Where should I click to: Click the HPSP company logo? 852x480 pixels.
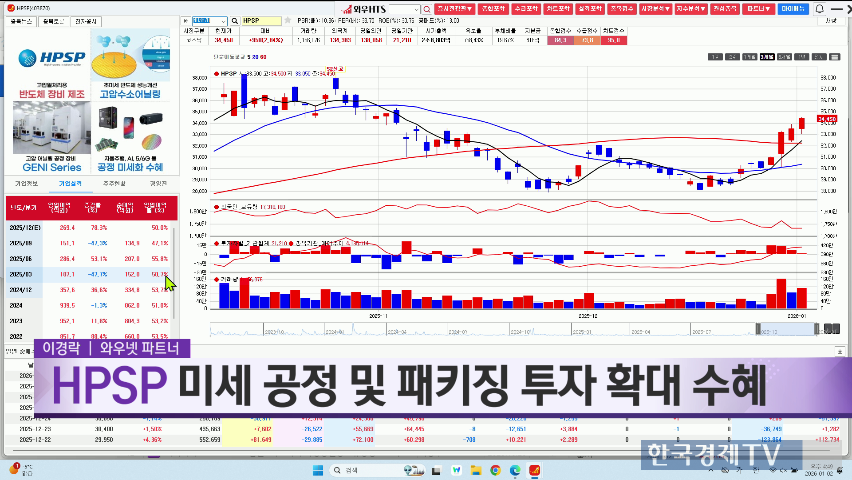(x=47, y=60)
